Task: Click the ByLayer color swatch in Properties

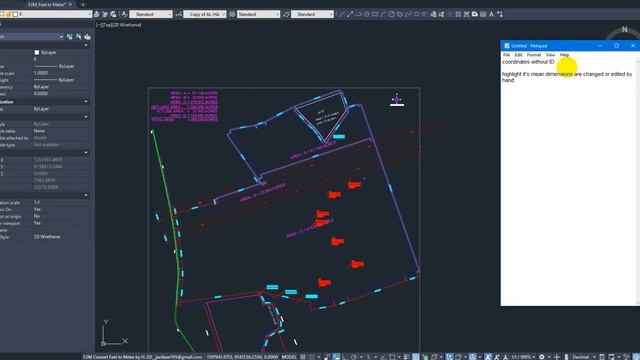Action: [x=37, y=52]
